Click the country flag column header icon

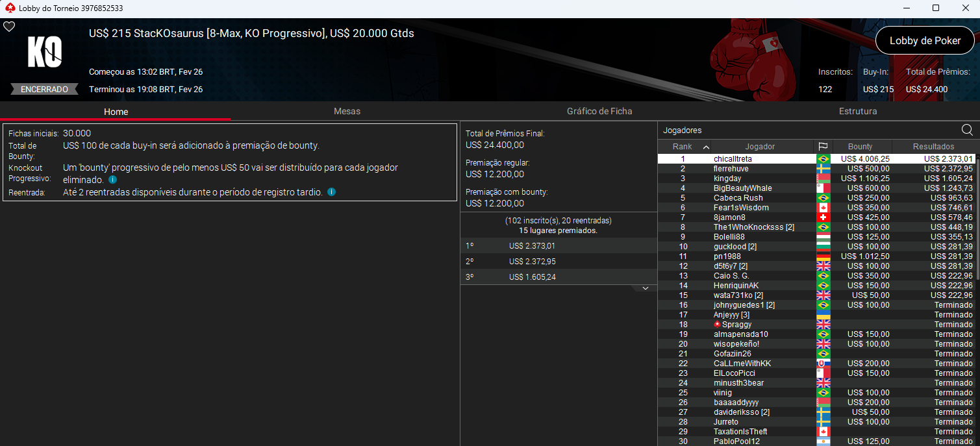coord(822,147)
